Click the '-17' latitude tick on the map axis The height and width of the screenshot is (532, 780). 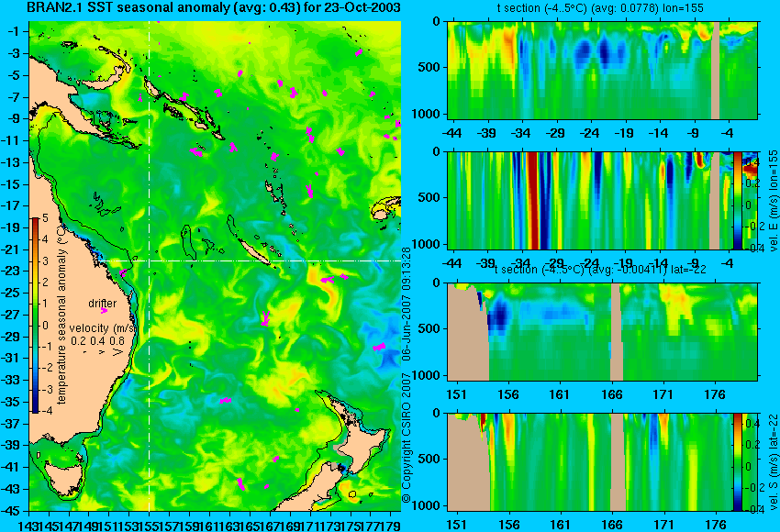click(15, 205)
